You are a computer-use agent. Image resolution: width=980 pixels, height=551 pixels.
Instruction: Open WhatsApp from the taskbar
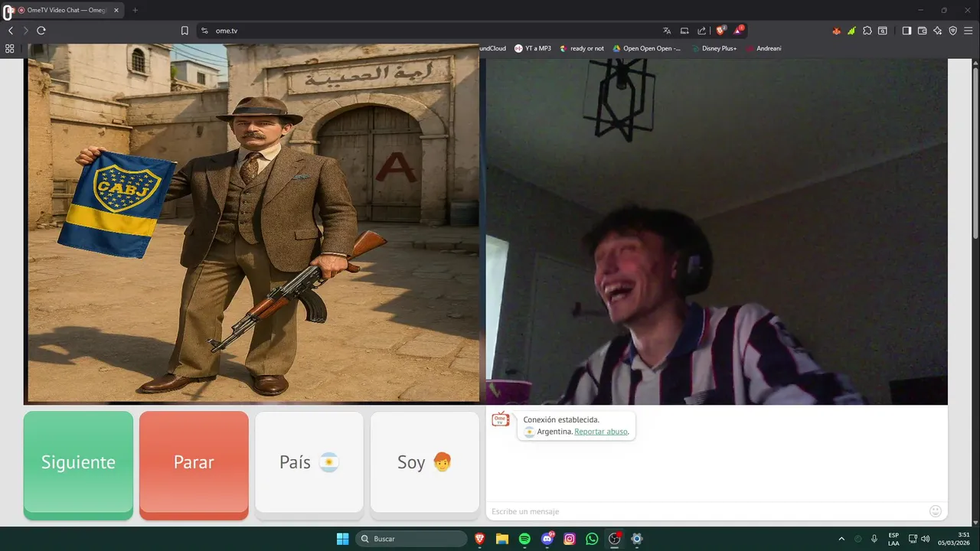click(x=592, y=539)
